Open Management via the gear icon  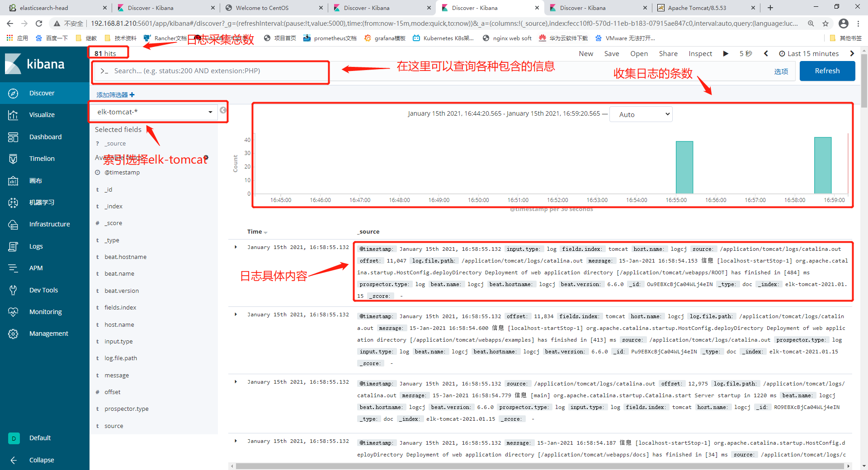coord(13,333)
